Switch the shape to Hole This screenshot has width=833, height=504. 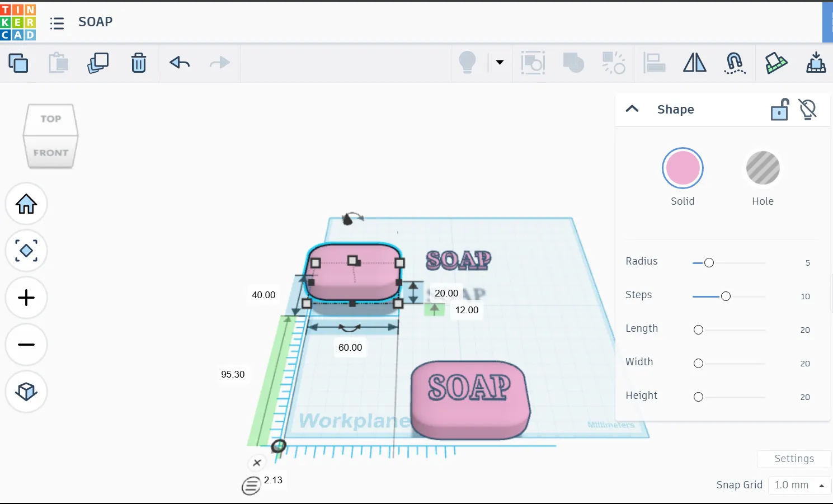click(x=763, y=168)
